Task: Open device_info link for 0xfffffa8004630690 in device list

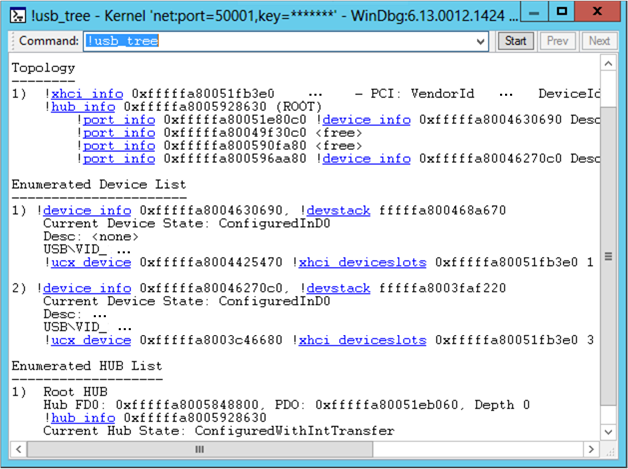Action: (x=87, y=211)
